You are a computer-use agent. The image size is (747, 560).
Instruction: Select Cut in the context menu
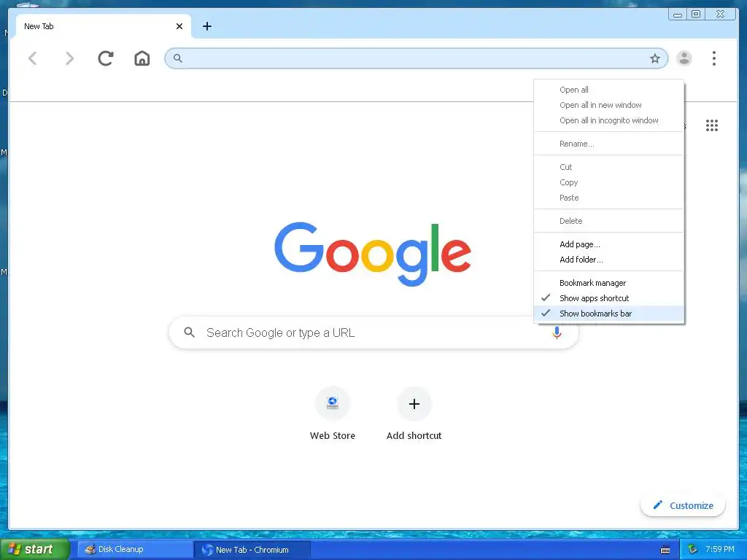609,167
